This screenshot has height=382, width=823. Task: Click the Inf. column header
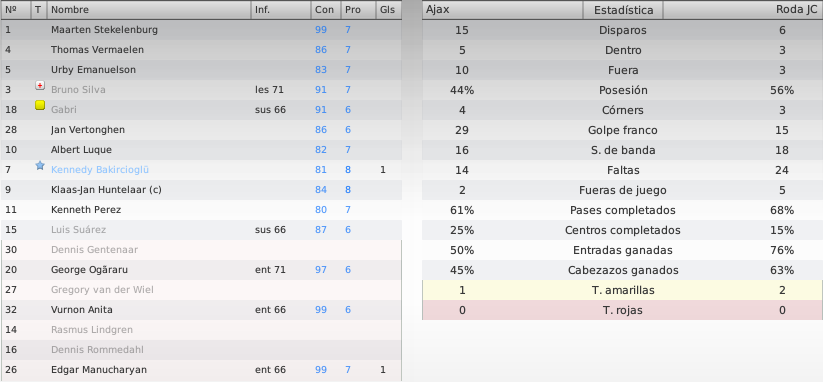[280, 10]
